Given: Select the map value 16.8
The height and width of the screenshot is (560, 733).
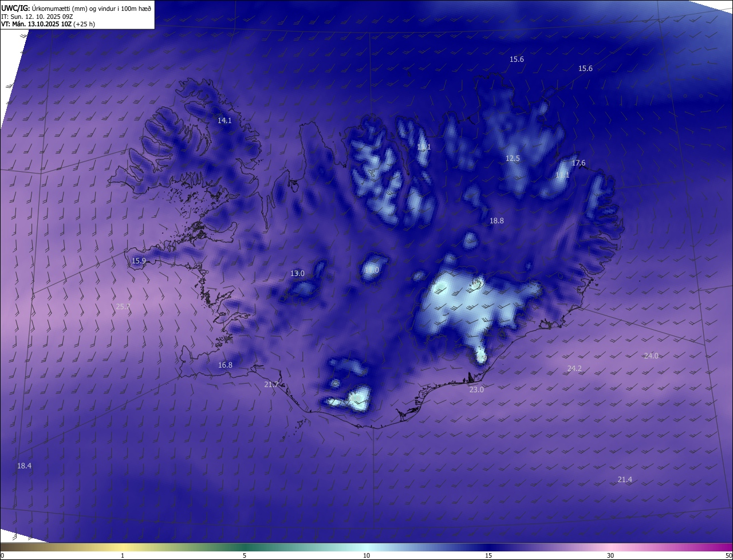Looking at the screenshot, I should point(225,365).
